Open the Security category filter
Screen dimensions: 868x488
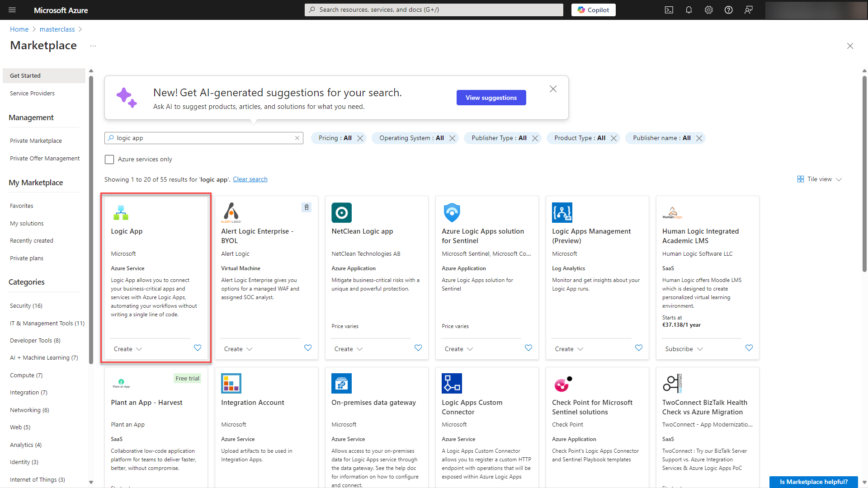[x=26, y=305]
